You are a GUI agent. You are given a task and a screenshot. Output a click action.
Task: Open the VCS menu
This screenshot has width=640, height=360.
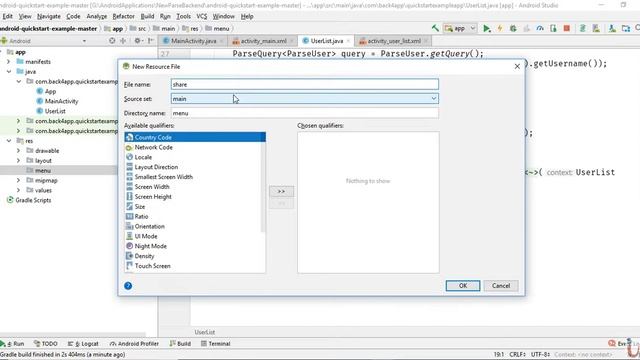tap(202, 16)
